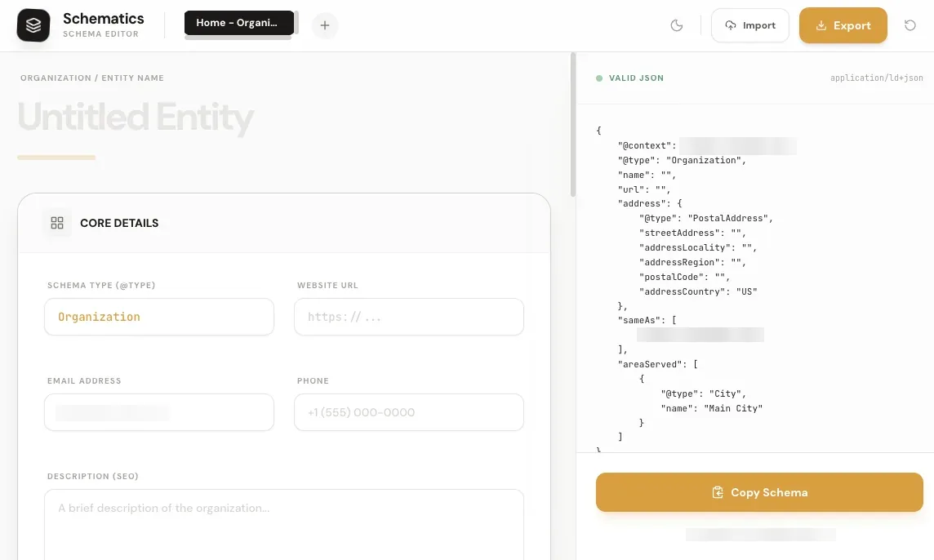Focus the Email Address input field
The image size is (934, 560).
point(159,412)
